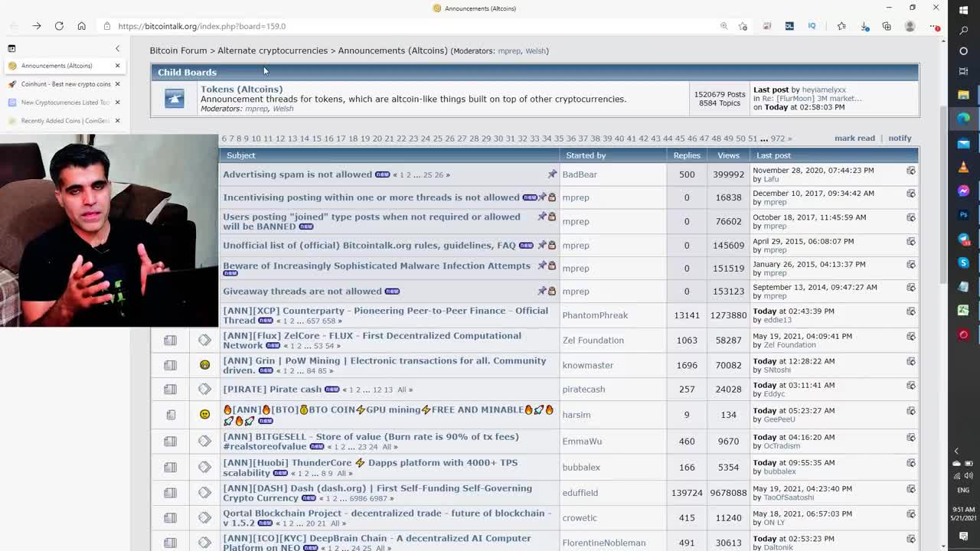Image resolution: width=980 pixels, height=551 pixels.
Task: Open page 6987 of Dash thread
Action: click(378, 498)
